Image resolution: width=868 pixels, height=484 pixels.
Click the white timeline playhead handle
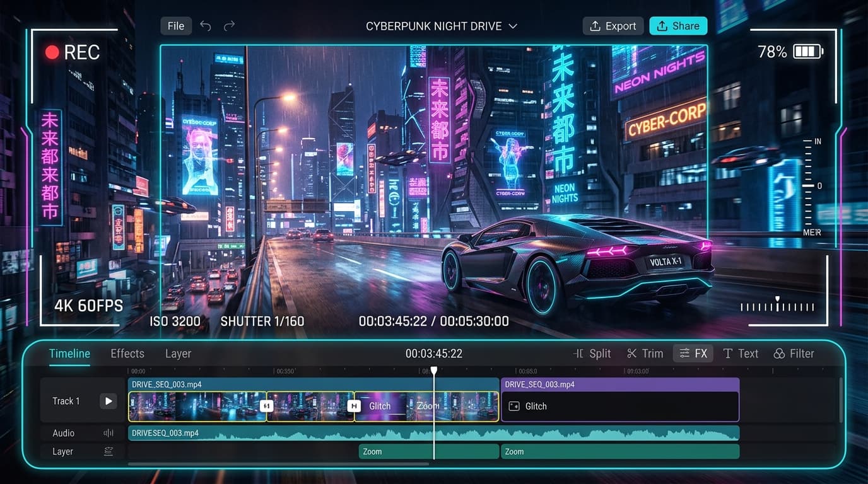pos(434,371)
